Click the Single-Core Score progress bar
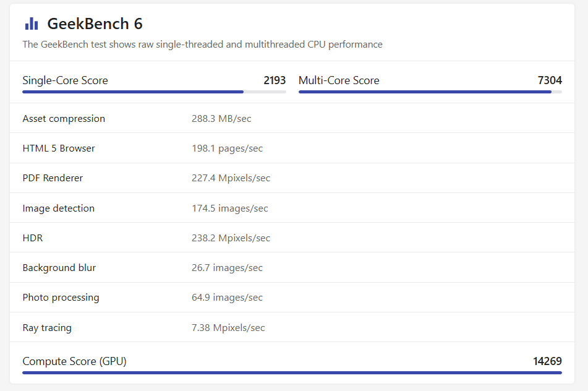Image resolution: width=588 pixels, height=391 pixels. (x=154, y=92)
